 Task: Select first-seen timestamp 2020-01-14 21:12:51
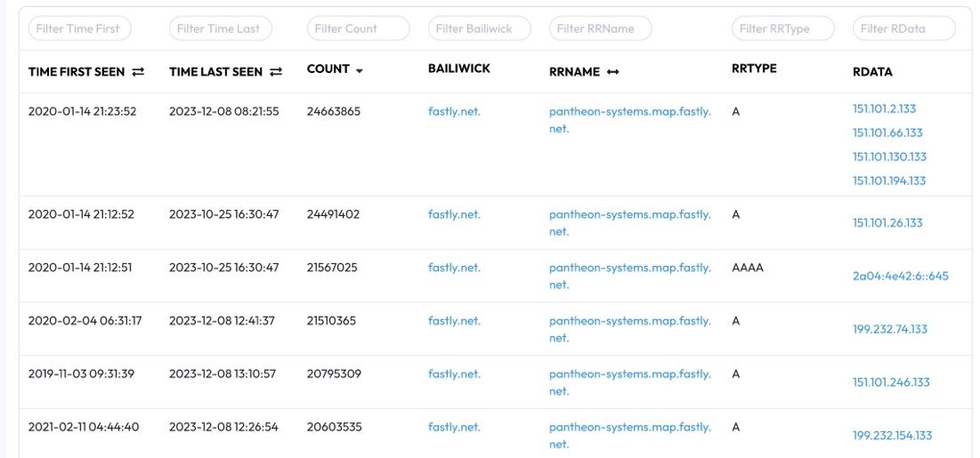[80, 268]
